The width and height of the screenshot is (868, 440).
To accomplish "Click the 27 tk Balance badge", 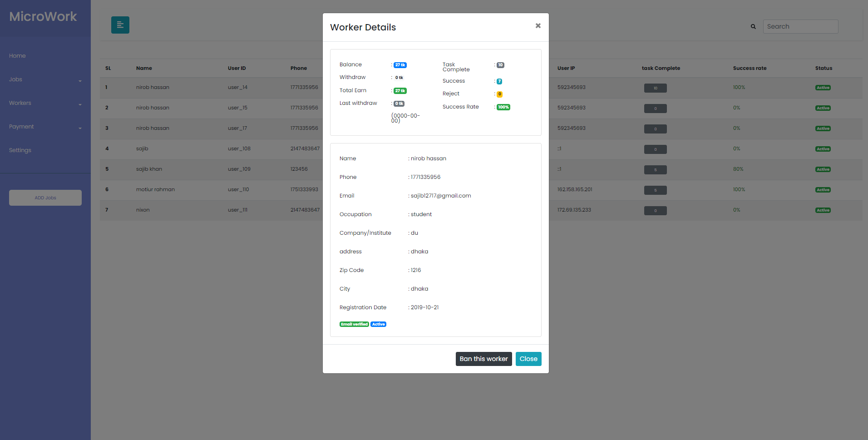I will (400, 65).
